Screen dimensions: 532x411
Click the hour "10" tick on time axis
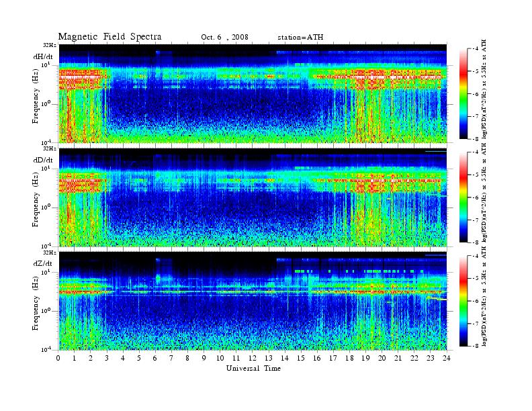point(220,358)
